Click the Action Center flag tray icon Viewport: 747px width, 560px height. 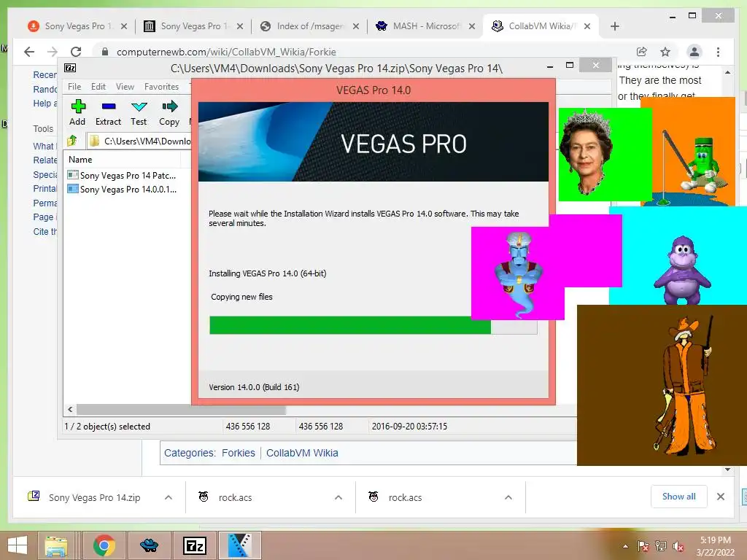coord(643,546)
